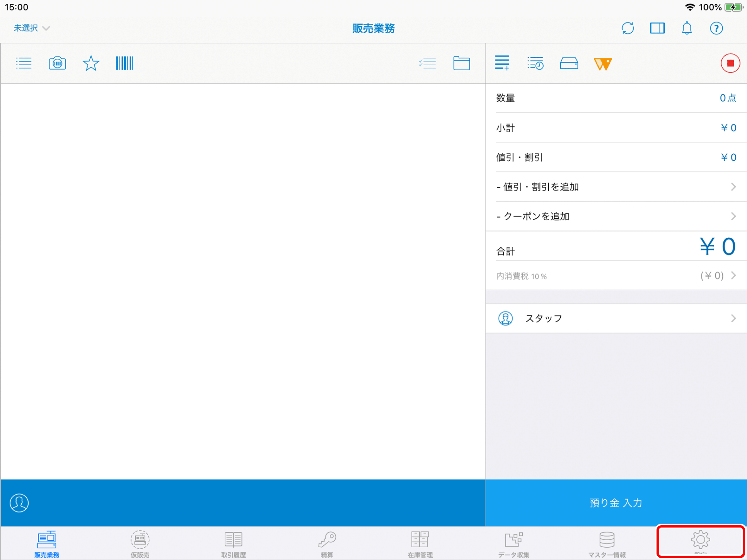Open the product list view icon

pos(24,63)
